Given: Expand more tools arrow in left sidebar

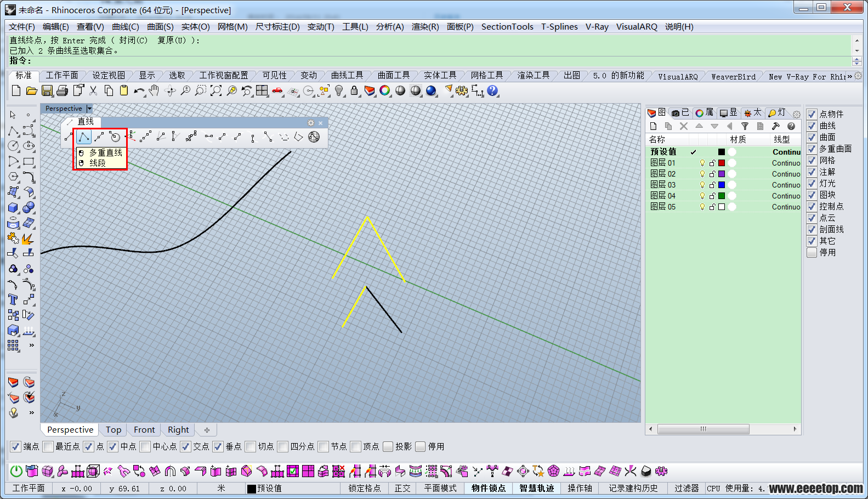Looking at the screenshot, I should [32, 345].
